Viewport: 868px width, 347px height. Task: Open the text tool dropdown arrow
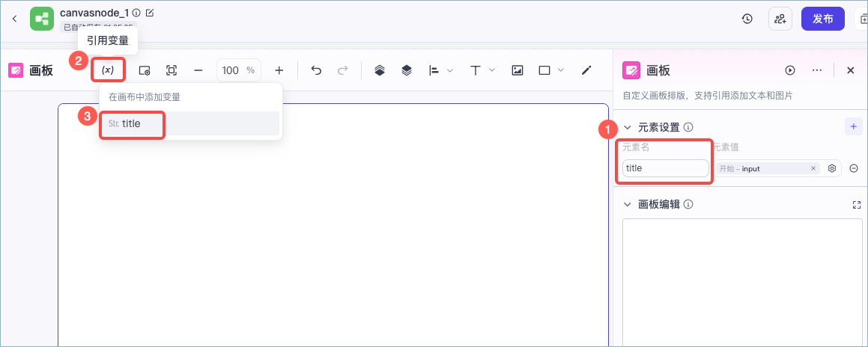[x=491, y=70]
